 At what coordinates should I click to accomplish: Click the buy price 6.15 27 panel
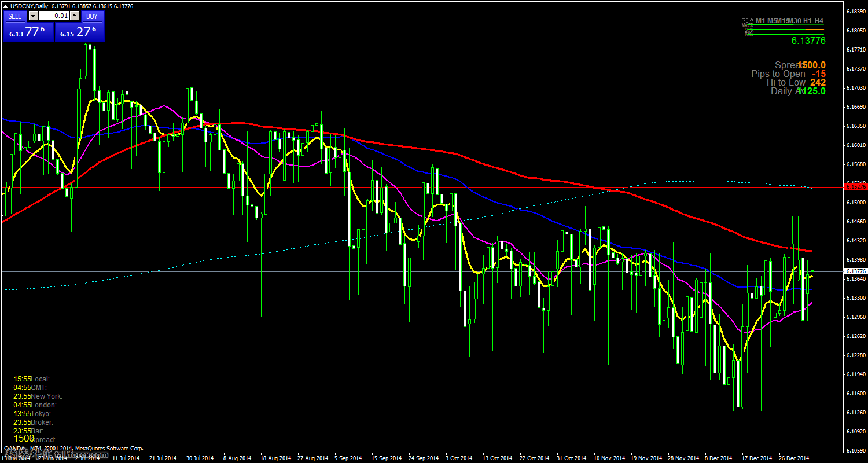pos(80,32)
